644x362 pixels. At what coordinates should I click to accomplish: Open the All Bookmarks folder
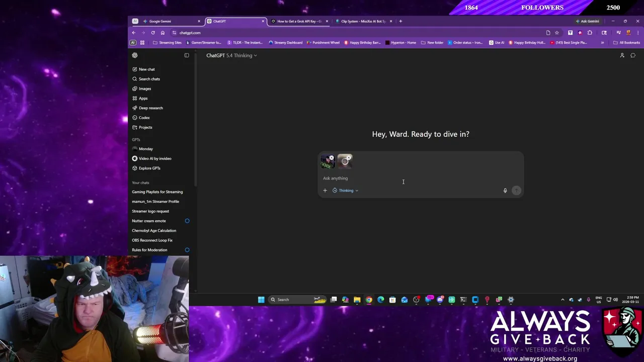[626, 43]
